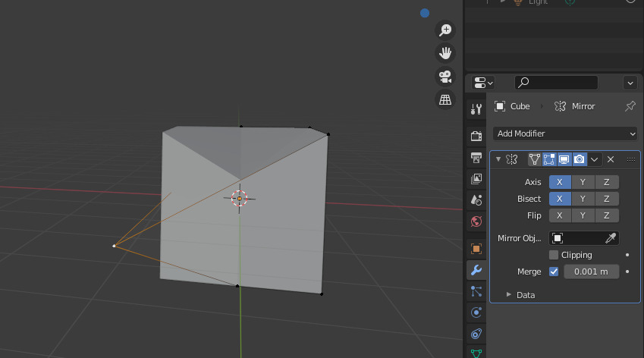Select the white vertex outside the cube

click(x=115, y=246)
